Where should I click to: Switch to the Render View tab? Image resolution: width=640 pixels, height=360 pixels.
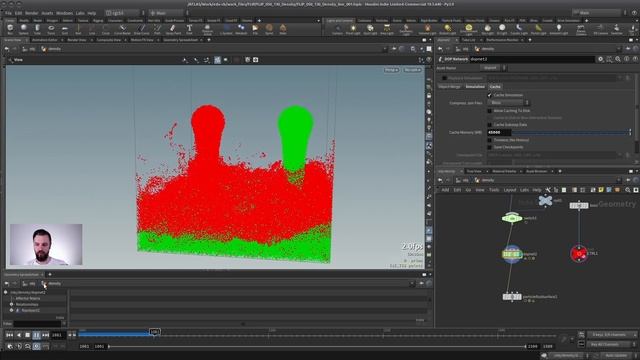[76, 40]
